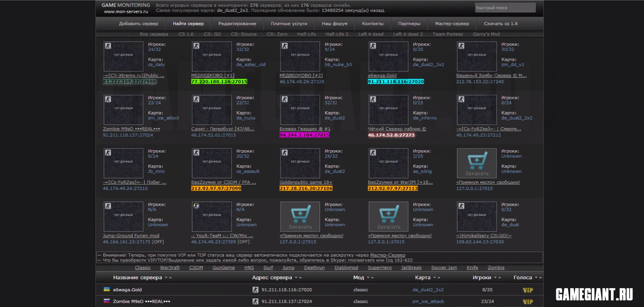This screenshot has width=644, height=307.
Task: Open Скачать cs 1.6 menu item
Action: coord(501,24)
